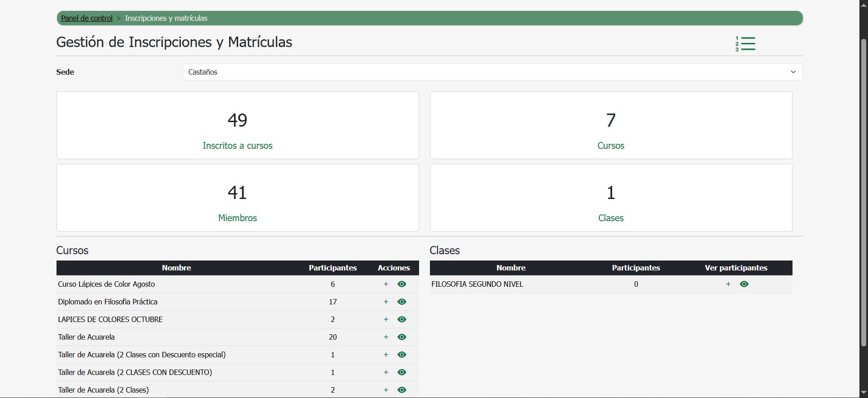Image resolution: width=868 pixels, height=398 pixels.
Task: Click plus for Taller de Acuarela (2 Clases)
Action: [386, 390]
